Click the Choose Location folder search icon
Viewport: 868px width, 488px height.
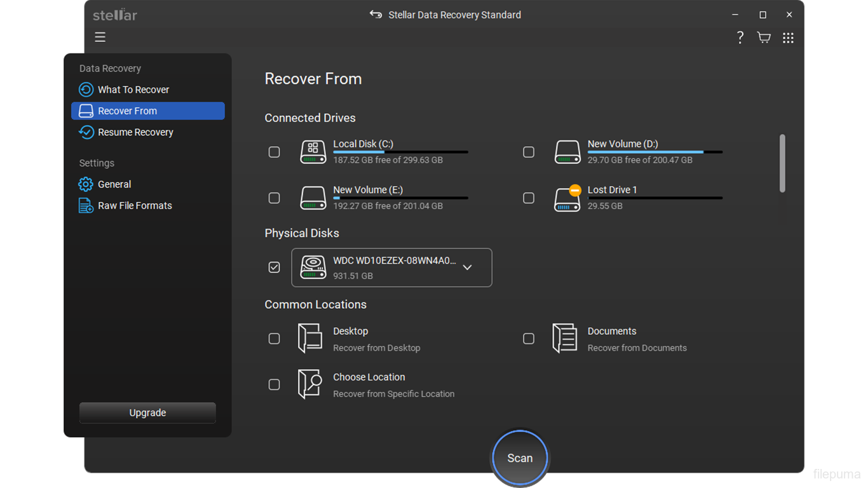click(310, 384)
